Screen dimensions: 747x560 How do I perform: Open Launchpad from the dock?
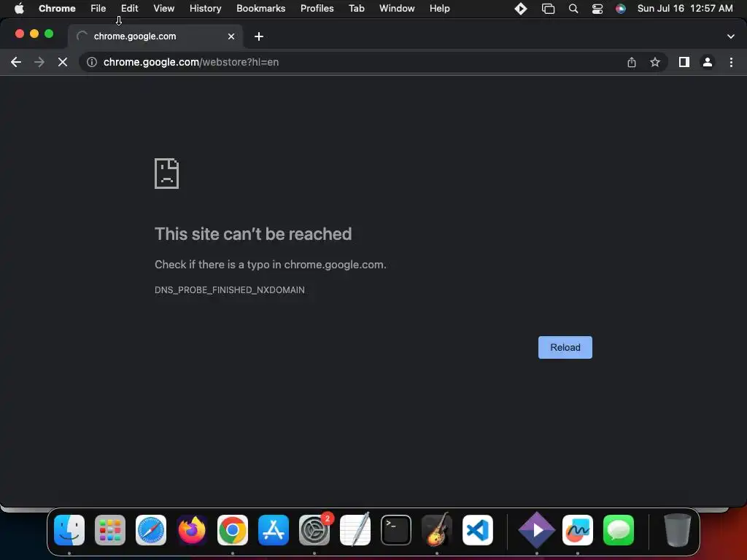(110, 530)
